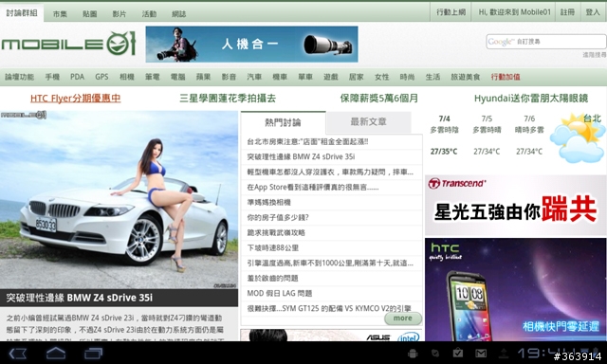Open 遊戲 category

(x=331, y=77)
